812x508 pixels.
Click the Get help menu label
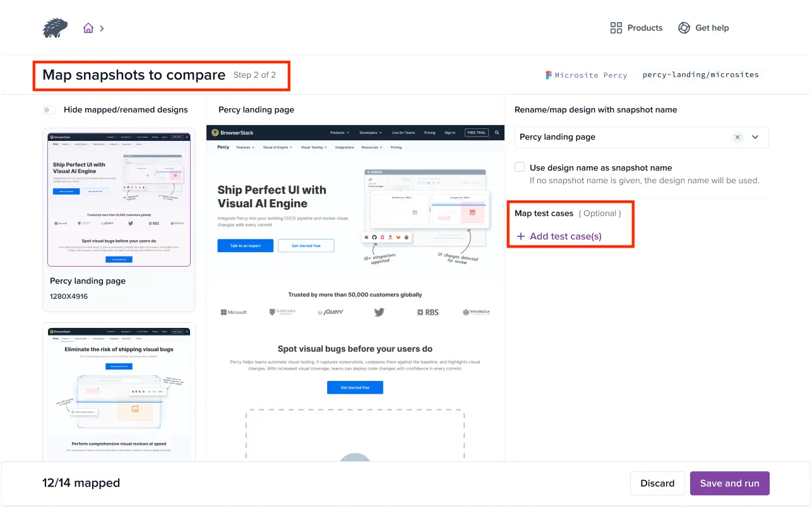click(x=712, y=28)
